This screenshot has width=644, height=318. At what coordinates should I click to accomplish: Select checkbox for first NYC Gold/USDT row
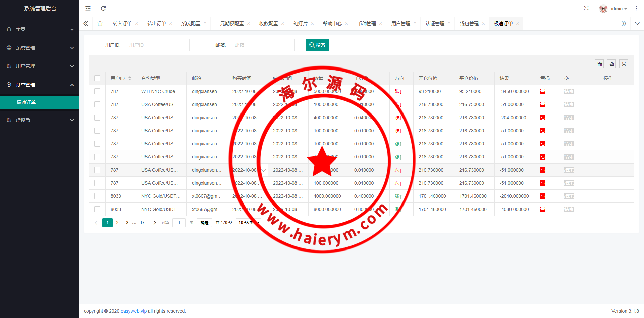(97, 196)
